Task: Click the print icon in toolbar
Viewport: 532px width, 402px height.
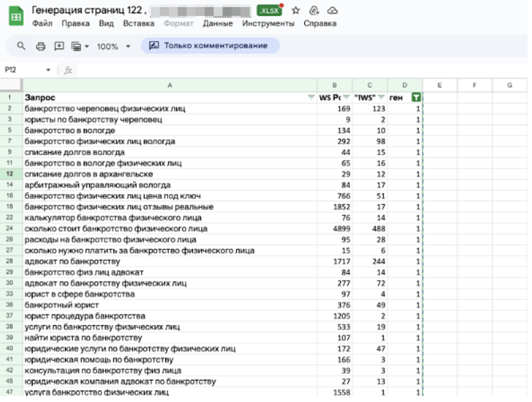Action: point(40,46)
